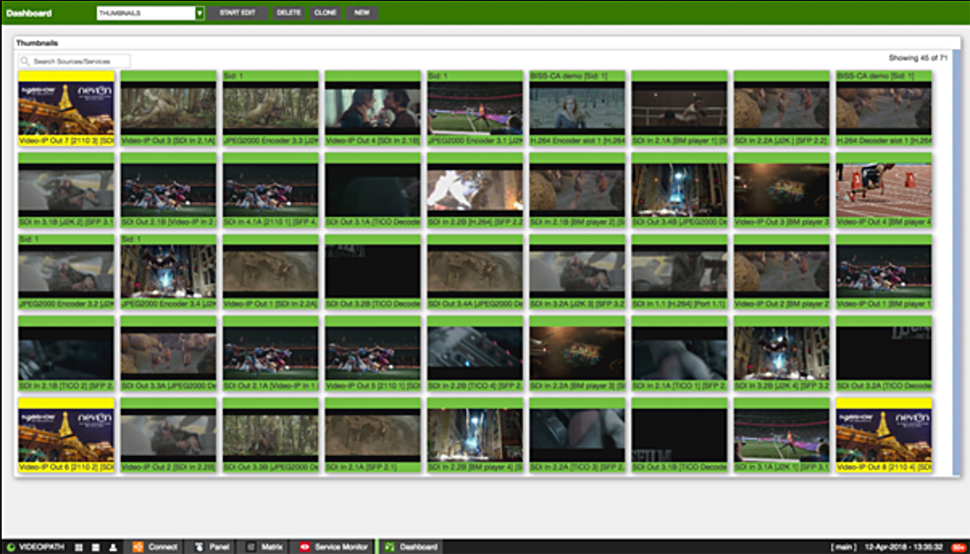Open the SDI in 2.1A [BM player 1] thumbnail

click(x=679, y=108)
